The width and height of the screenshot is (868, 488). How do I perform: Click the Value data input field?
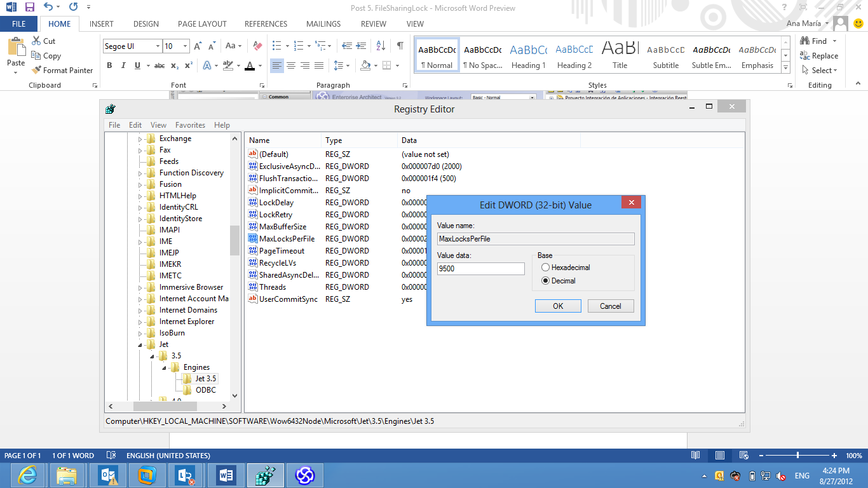[x=481, y=269]
